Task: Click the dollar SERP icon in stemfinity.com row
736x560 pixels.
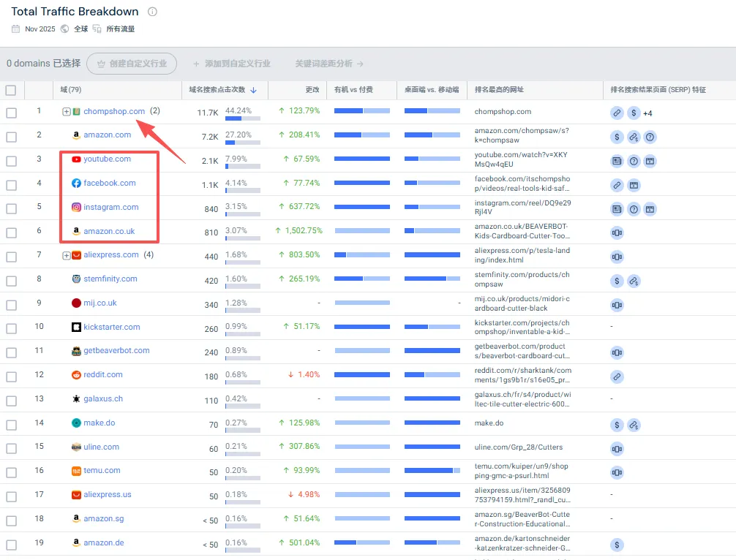Action: point(617,281)
